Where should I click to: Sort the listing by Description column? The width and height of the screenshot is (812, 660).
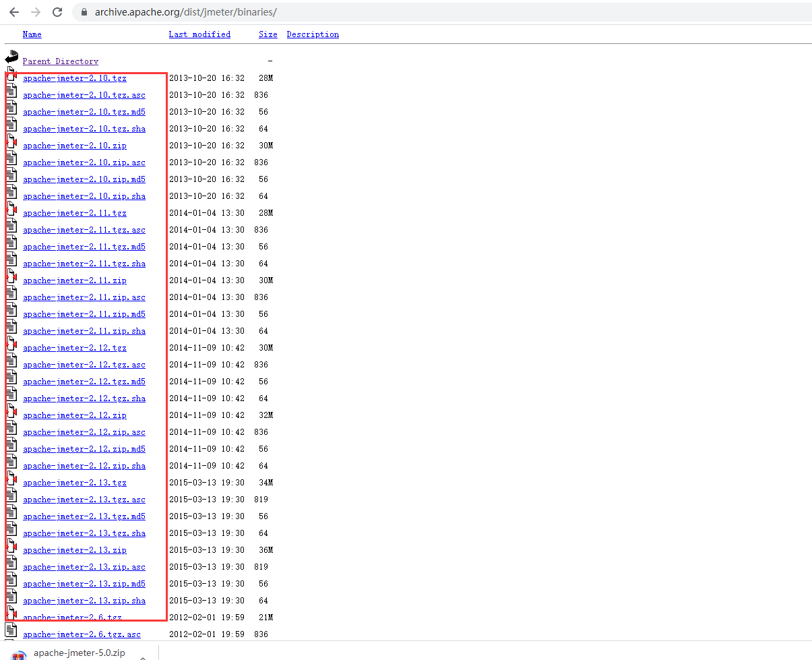point(313,34)
